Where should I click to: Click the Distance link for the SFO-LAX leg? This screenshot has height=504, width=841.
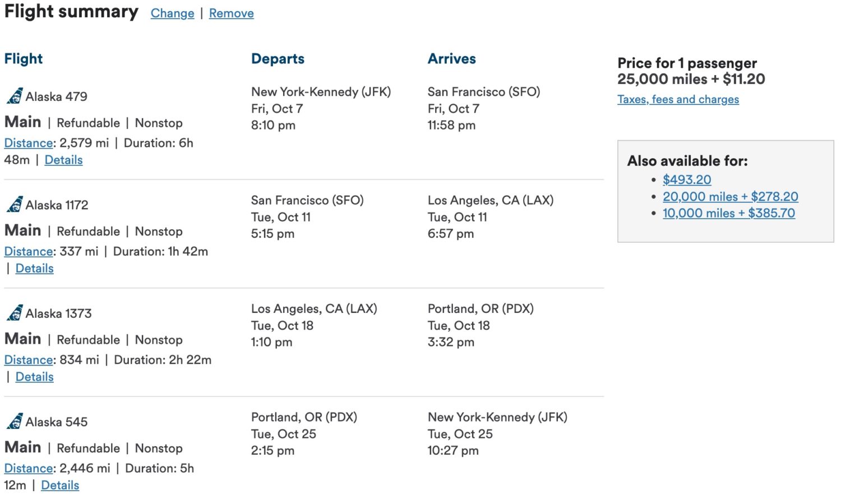(28, 251)
